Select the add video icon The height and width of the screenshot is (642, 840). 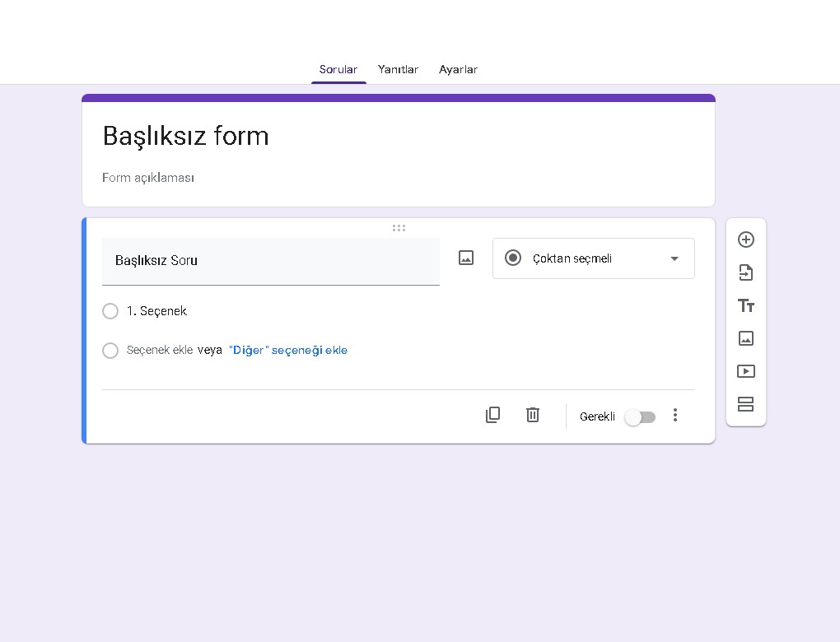coord(745,371)
